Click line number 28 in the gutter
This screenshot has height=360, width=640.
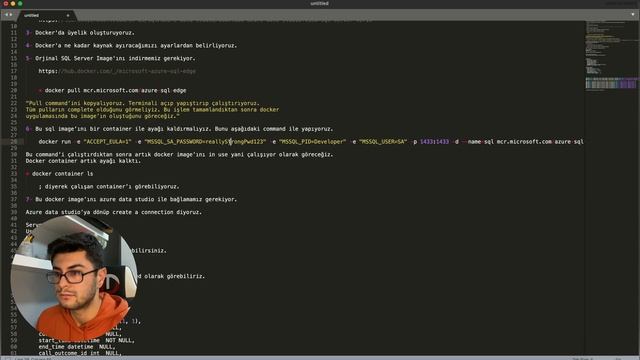pos(14,142)
